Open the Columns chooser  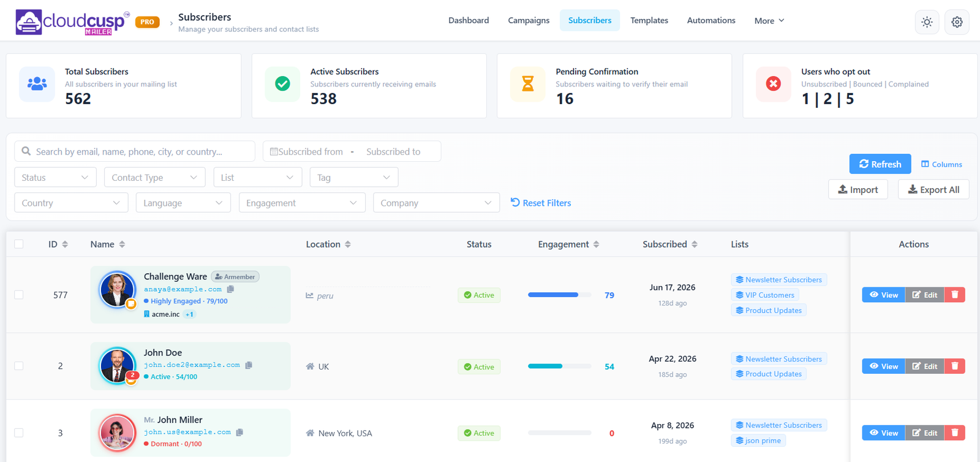coord(941,164)
